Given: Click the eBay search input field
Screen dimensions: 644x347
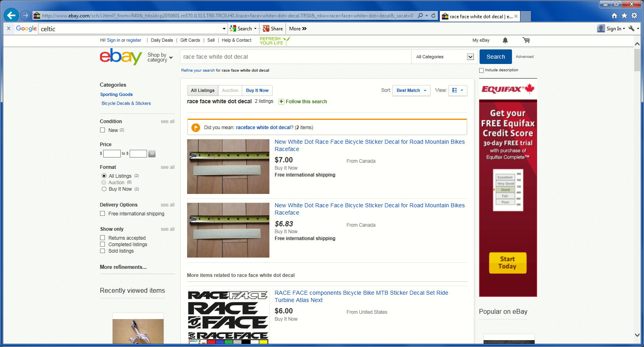Looking at the screenshot, I should coord(295,57).
